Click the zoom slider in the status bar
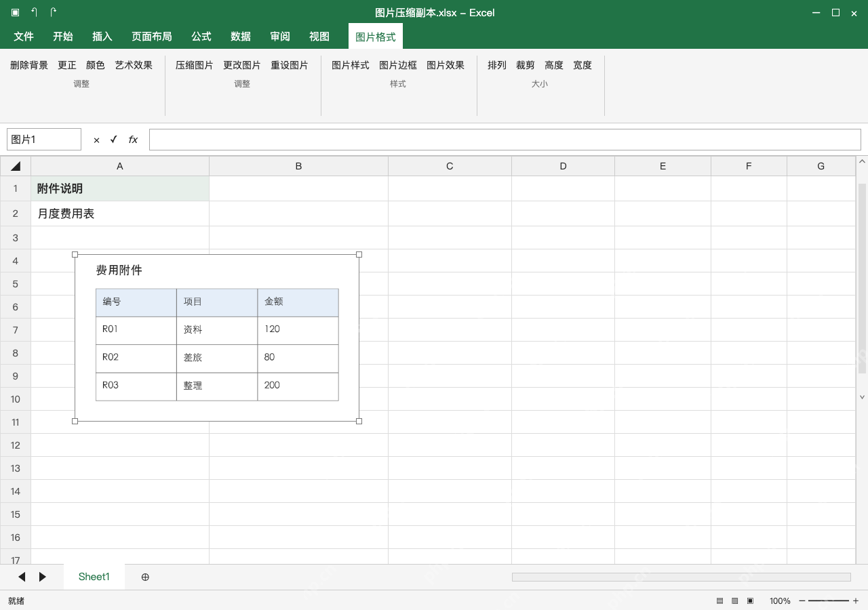Viewport: 868px width, 610px height. pyautogui.click(x=829, y=601)
